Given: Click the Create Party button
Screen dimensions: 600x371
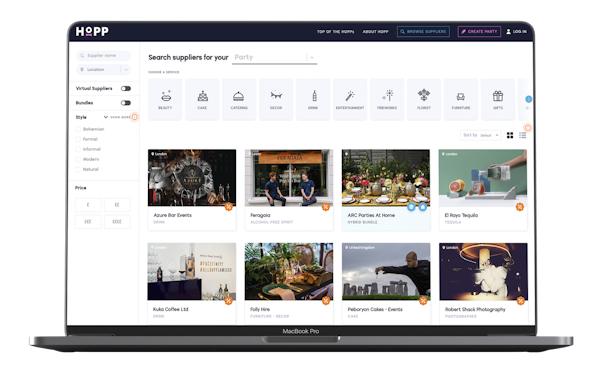Looking at the screenshot, I should (479, 31).
